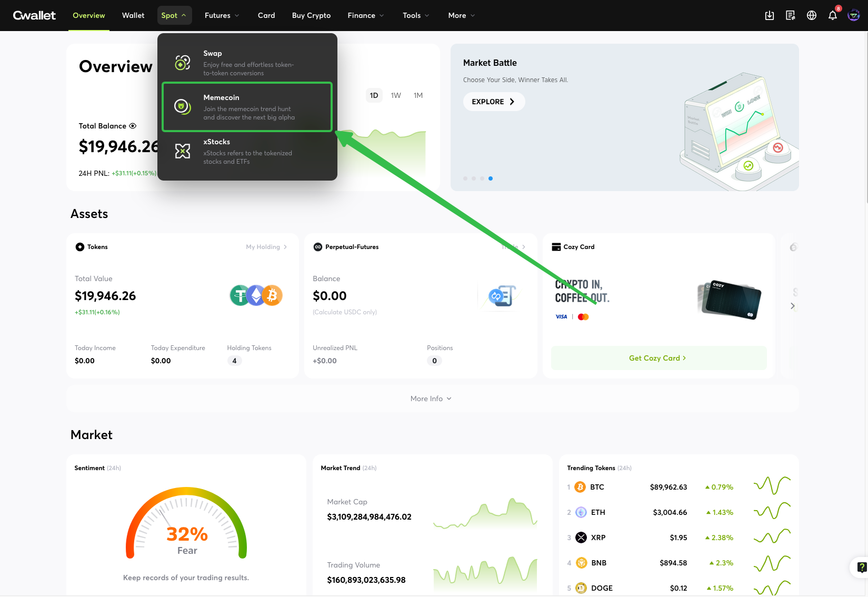Open the order history icon
Image resolution: width=868 pixels, height=597 pixels.
pyautogui.click(x=791, y=15)
